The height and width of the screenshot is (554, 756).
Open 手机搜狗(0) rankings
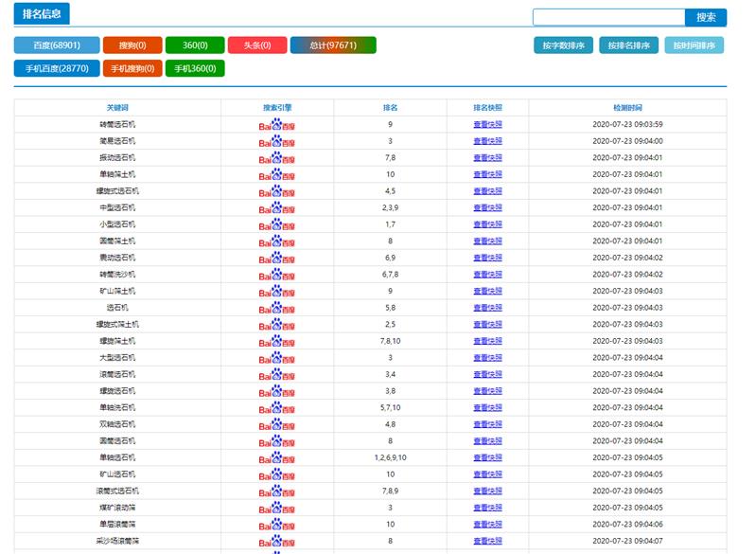[x=132, y=68]
